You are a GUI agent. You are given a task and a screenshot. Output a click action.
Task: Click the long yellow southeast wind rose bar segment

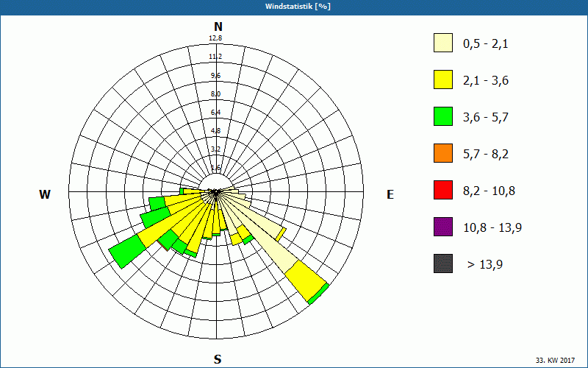coord(306,281)
